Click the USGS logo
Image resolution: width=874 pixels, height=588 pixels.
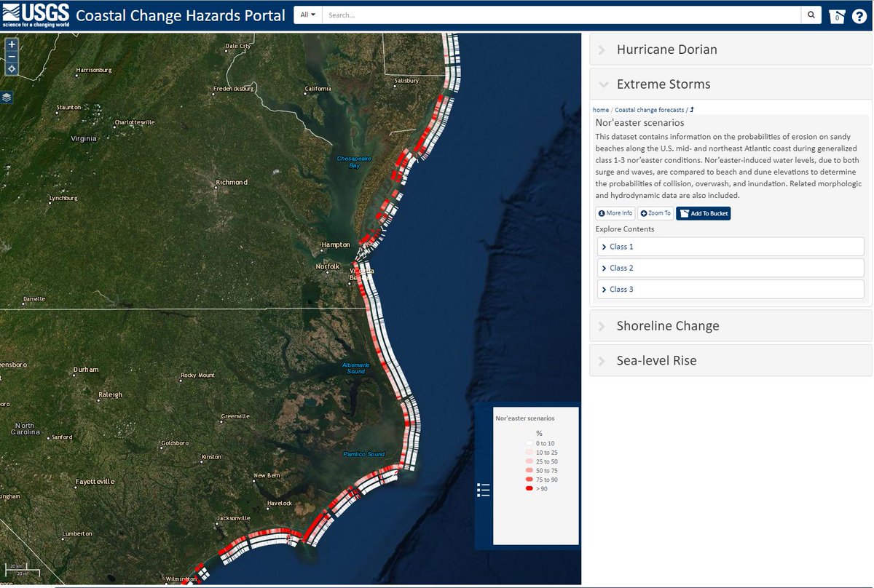pyautogui.click(x=36, y=15)
